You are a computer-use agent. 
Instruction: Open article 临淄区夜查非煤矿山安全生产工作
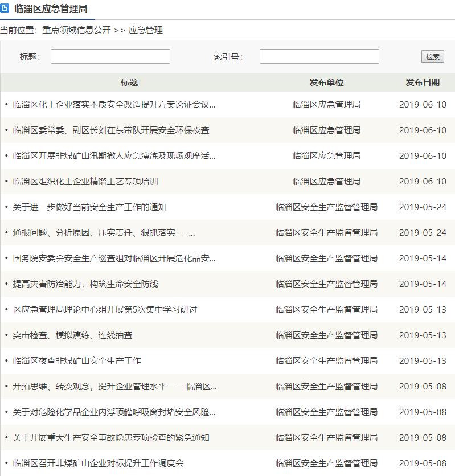[x=77, y=361]
